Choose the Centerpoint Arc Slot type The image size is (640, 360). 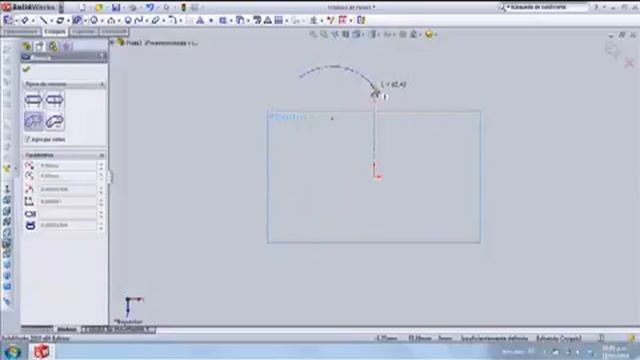click(x=54, y=121)
